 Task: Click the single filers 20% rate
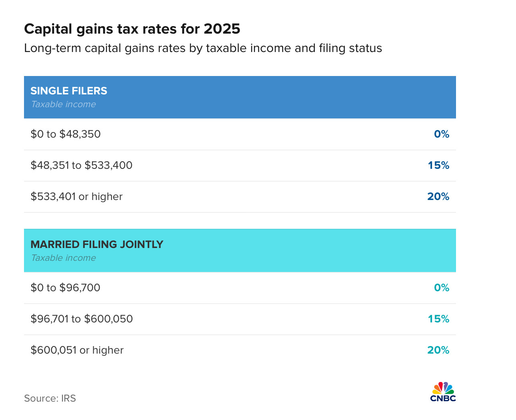click(438, 196)
